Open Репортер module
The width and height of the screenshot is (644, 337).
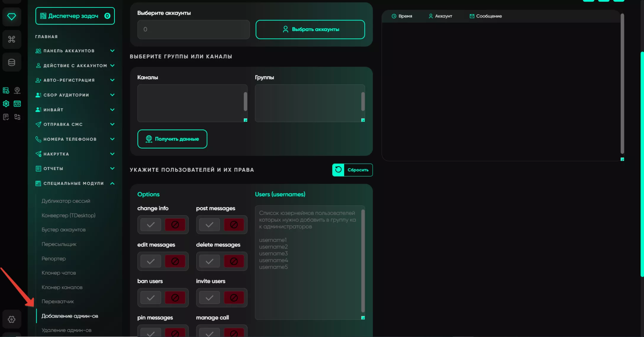54,259
